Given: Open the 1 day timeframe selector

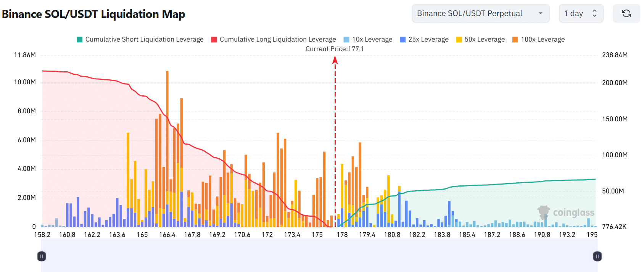Looking at the screenshot, I should click(x=581, y=14).
